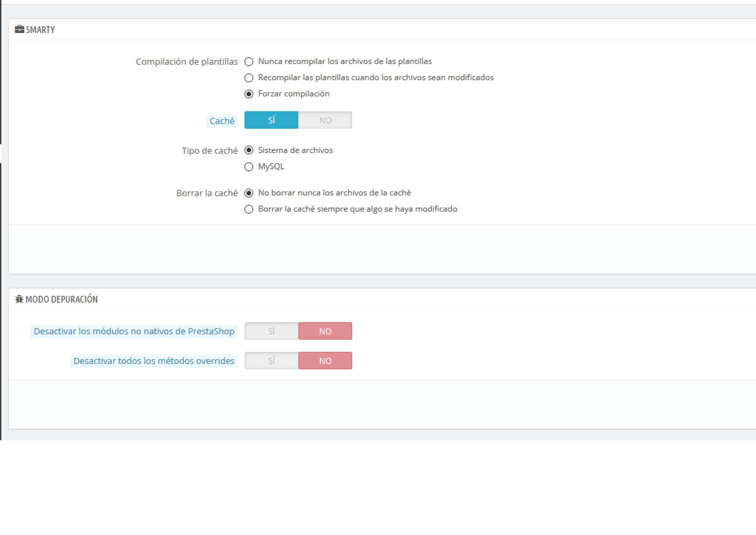Viewport: 756px width, 535px height.
Task: Click the briefcase icon beside the SMARTY heading
Action: pyautogui.click(x=19, y=29)
